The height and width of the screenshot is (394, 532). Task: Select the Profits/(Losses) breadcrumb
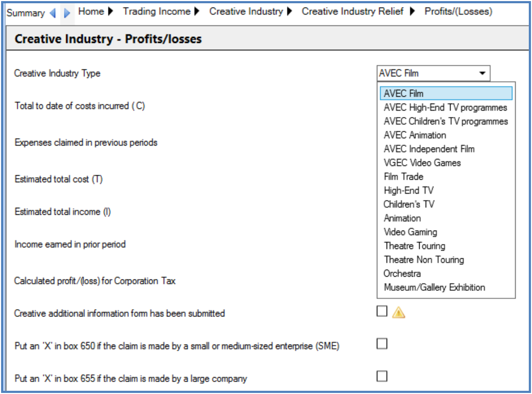[x=458, y=11]
